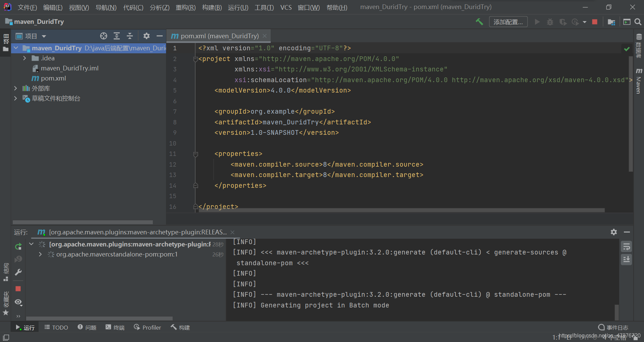The width and height of the screenshot is (644, 342).
Task: Click the green Build project hammer icon
Action: coord(479,22)
